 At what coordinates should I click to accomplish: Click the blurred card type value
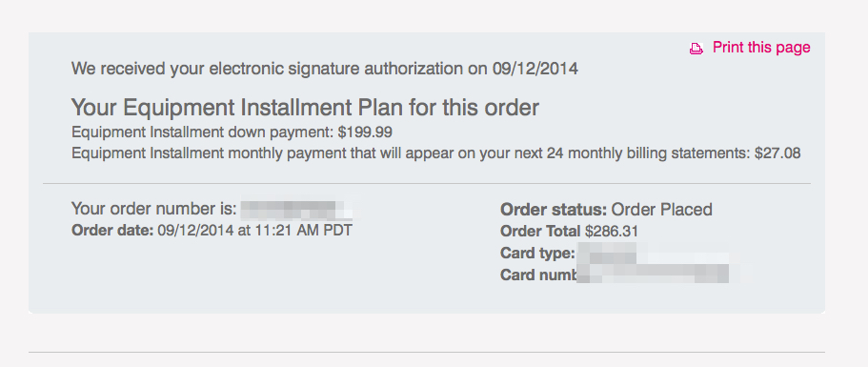pyautogui.click(x=654, y=254)
